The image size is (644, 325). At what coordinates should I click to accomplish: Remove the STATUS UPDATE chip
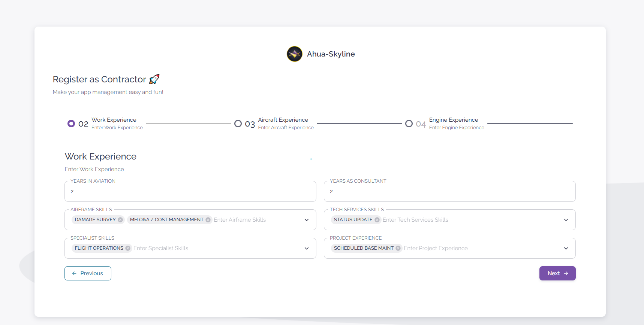click(377, 220)
